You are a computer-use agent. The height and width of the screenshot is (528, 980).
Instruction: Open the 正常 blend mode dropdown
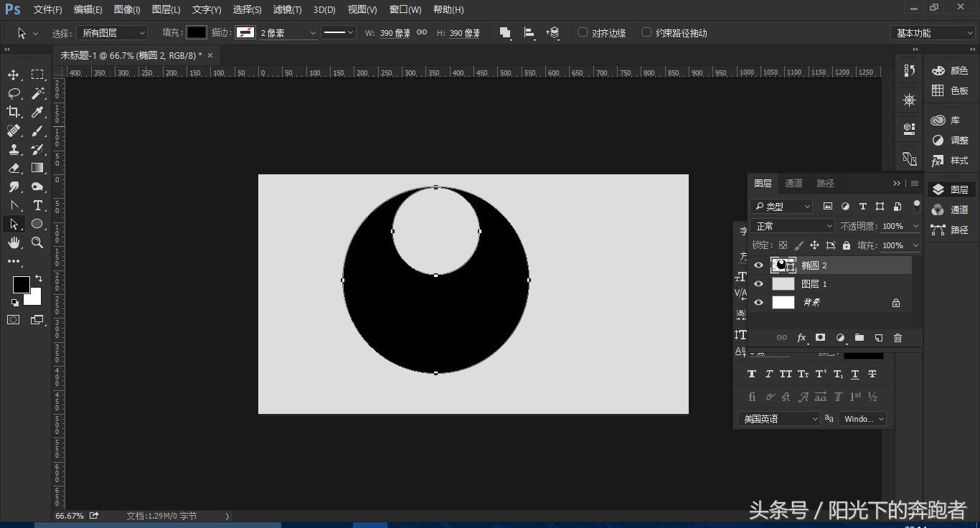[793, 226]
